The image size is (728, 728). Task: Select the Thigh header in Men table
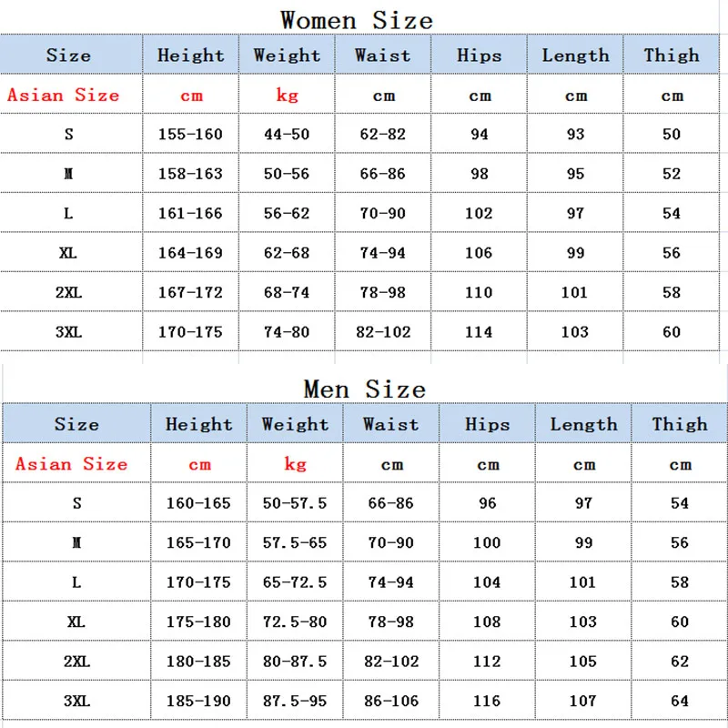pos(679,424)
